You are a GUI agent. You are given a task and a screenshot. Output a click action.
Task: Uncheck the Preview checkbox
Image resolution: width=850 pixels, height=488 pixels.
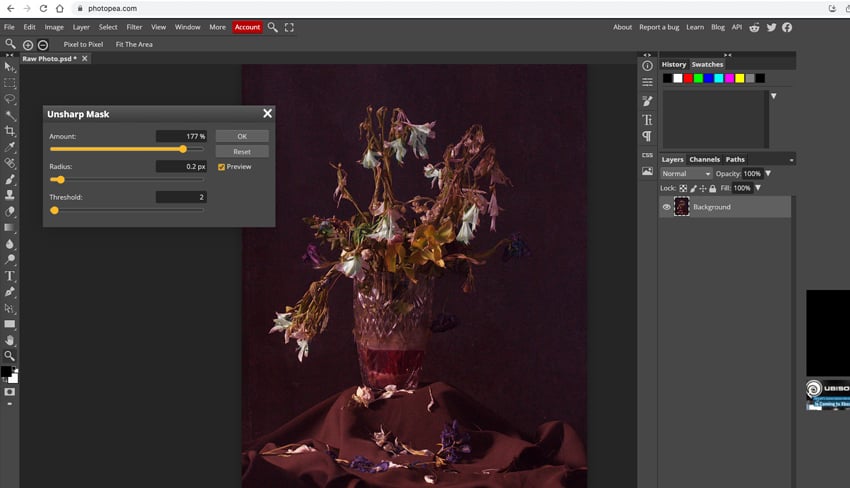click(221, 167)
